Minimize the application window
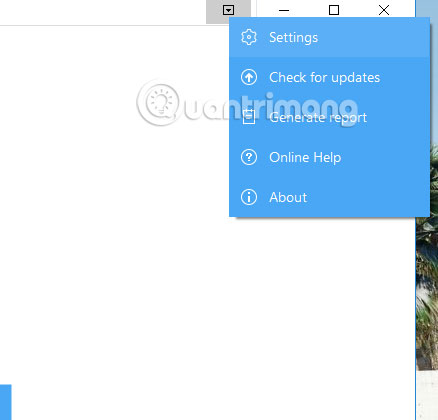The width and height of the screenshot is (438, 420). click(x=284, y=10)
